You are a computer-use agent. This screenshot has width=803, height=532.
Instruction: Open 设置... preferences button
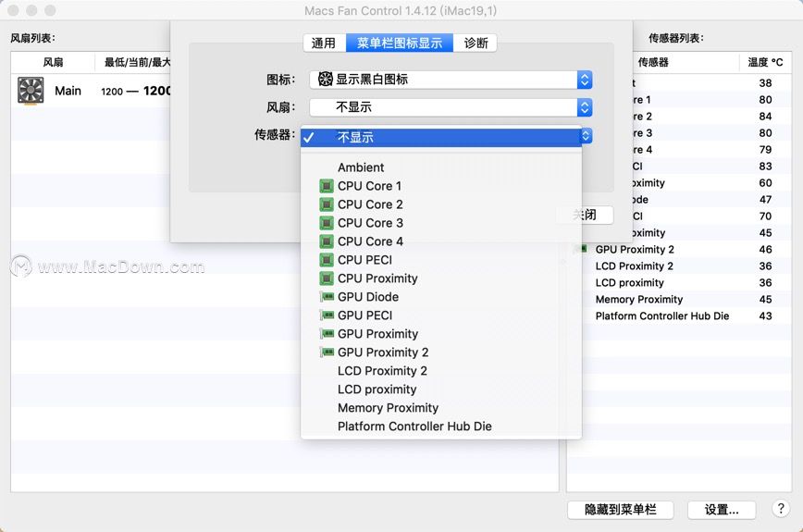point(721,510)
